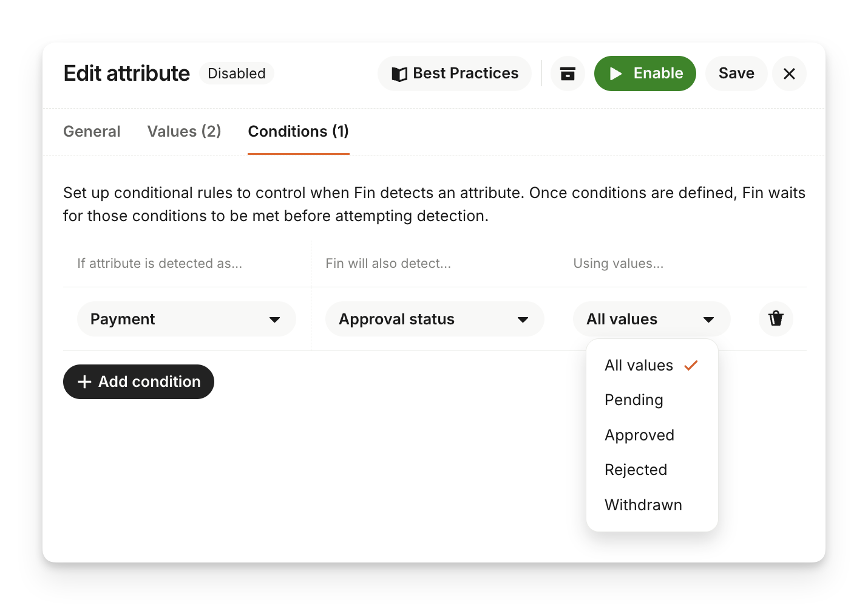Screen dimensions: 868x605
Task: Open Best Practices guide
Action: (455, 73)
